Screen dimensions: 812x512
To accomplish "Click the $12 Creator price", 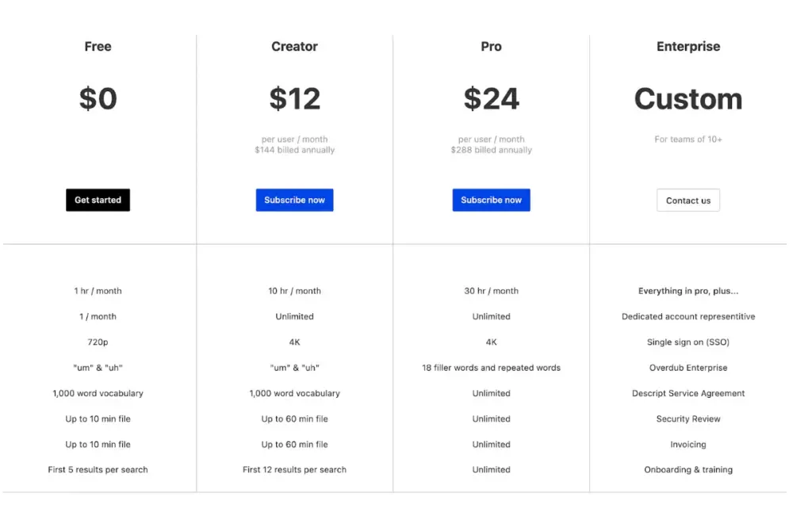I will tap(295, 98).
